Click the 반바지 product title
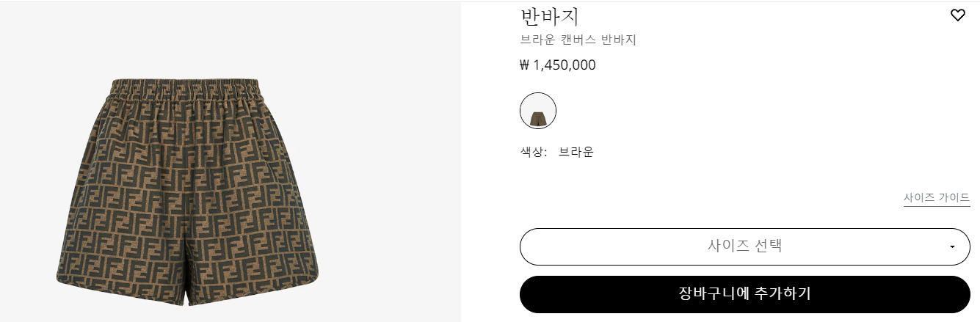Viewport: 980px width, 322px height. [x=550, y=16]
